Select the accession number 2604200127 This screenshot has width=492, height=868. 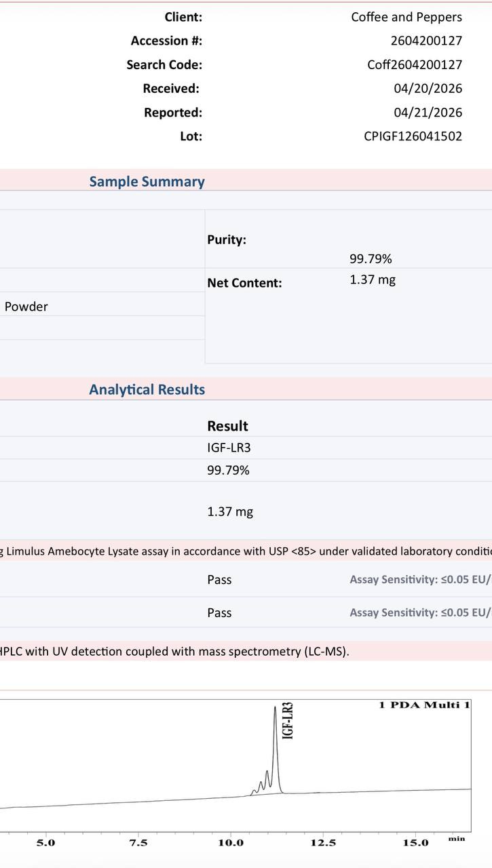coord(426,41)
